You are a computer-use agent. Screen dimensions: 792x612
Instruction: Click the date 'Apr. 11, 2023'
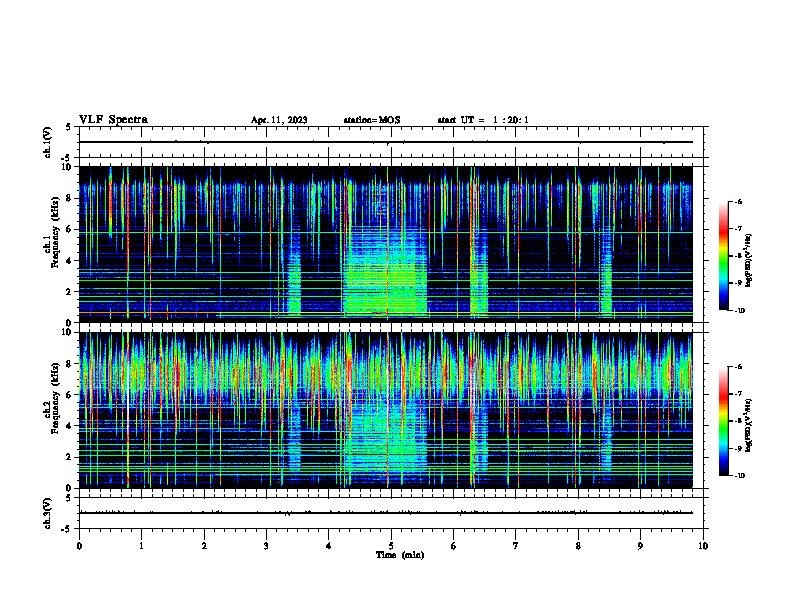[279, 120]
